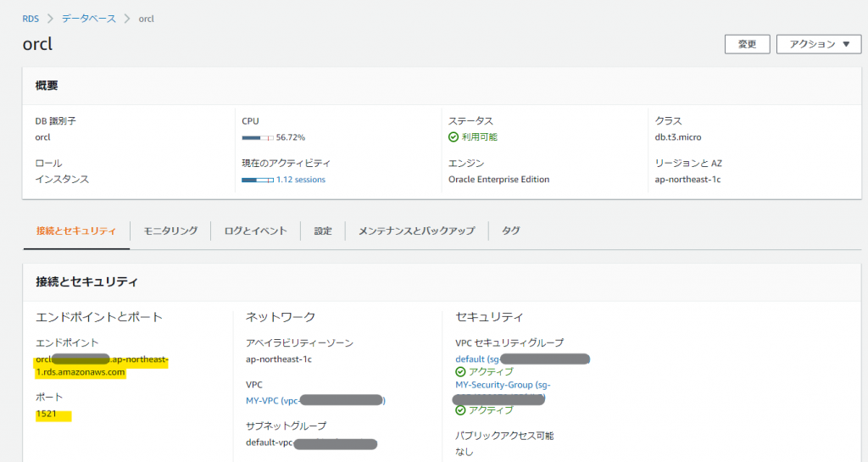868x462 pixels.
Task: Open the メンテナンスとバックアップ tab
Action: coord(416,231)
